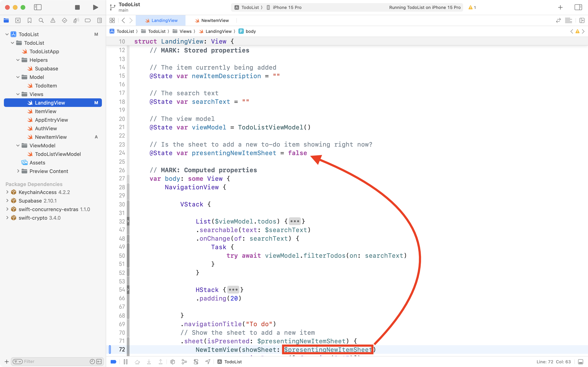The width and height of the screenshot is (588, 367).
Task: Open the LandingView breadcrumb menu
Action: click(219, 31)
